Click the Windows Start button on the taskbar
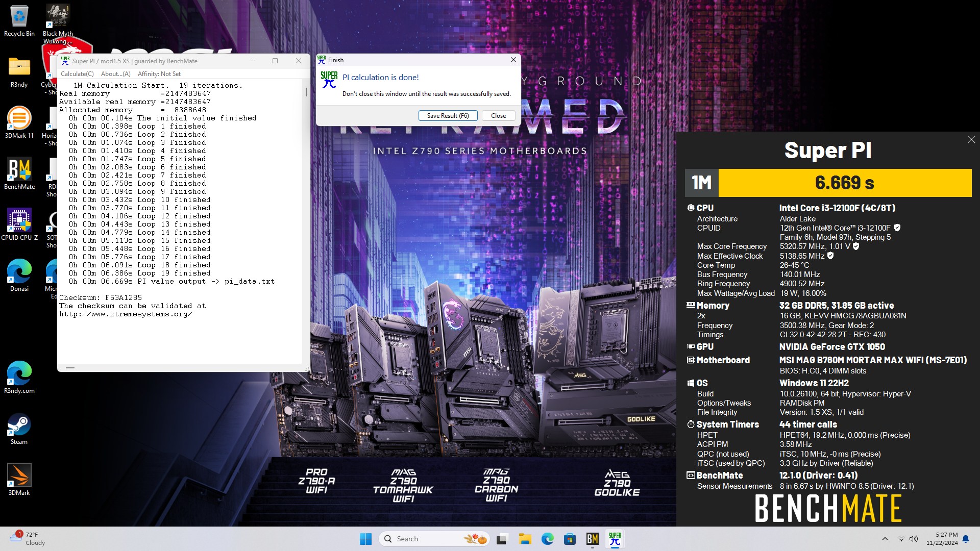The width and height of the screenshot is (980, 551). pyautogui.click(x=365, y=539)
